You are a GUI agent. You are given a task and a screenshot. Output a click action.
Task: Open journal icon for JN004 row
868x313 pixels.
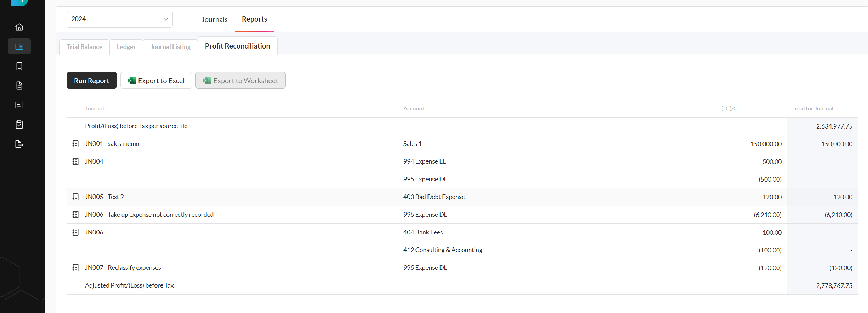click(75, 161)
